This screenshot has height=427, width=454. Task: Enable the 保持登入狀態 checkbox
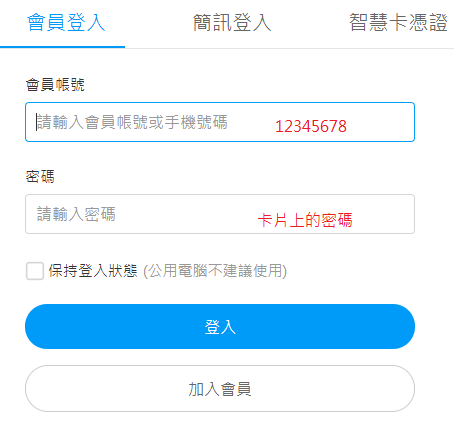point(35,271)
